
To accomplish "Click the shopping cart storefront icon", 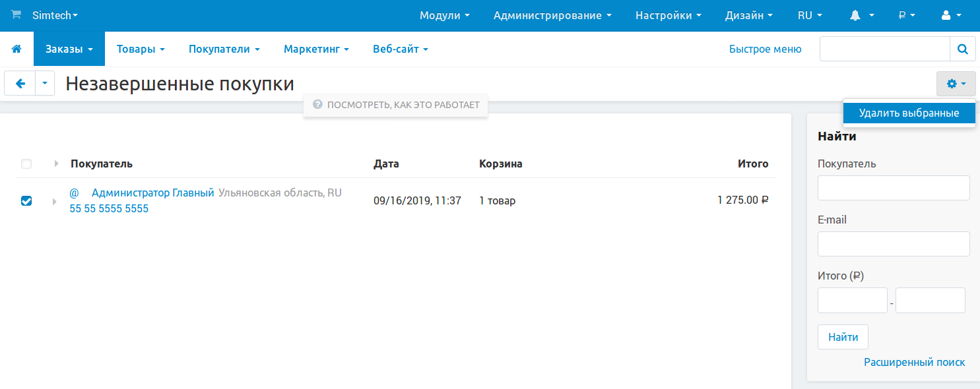I will click(x=16, y=15).
